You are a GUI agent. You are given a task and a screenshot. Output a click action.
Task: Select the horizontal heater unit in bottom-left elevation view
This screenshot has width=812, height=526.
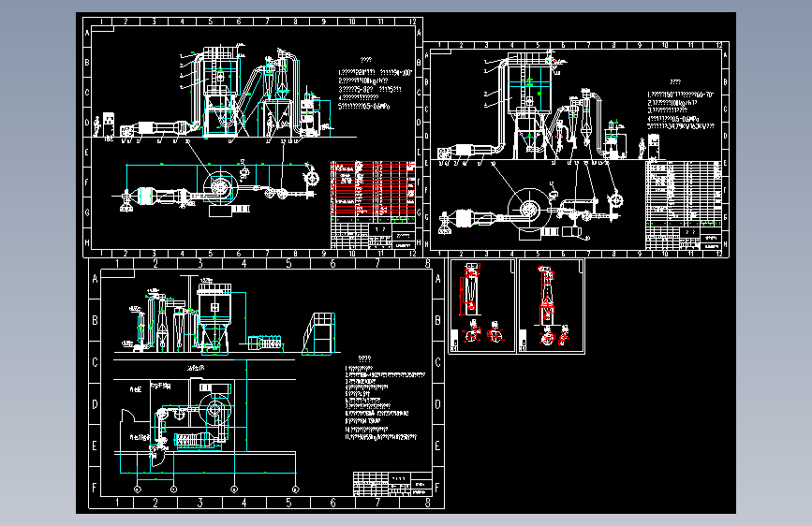coord(265,343)
